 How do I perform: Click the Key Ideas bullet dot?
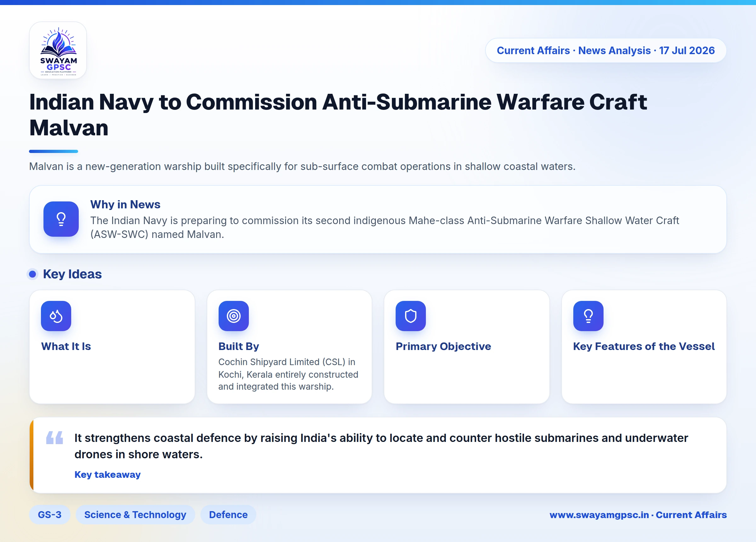point(32,274)
